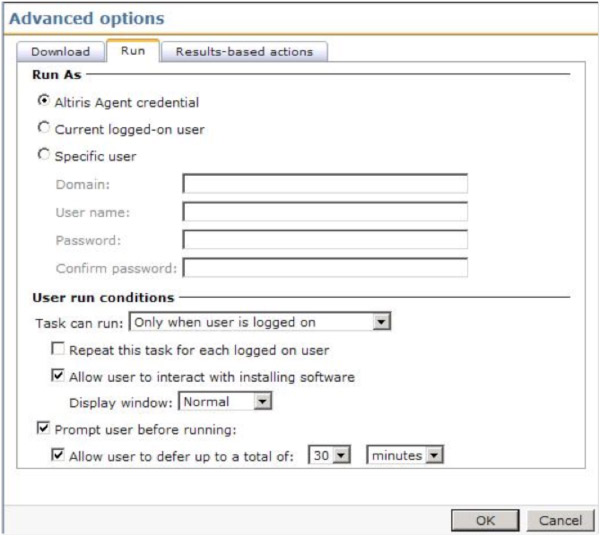The width and height of the screenshot is (600, 536).
Task: Click the Cancel button
Action: 560,520
